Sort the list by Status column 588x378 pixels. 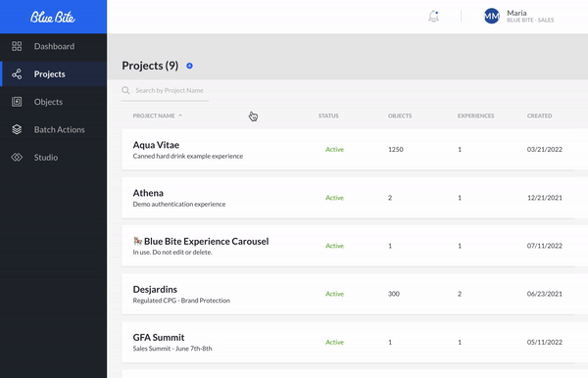click(x=328, y=116)
